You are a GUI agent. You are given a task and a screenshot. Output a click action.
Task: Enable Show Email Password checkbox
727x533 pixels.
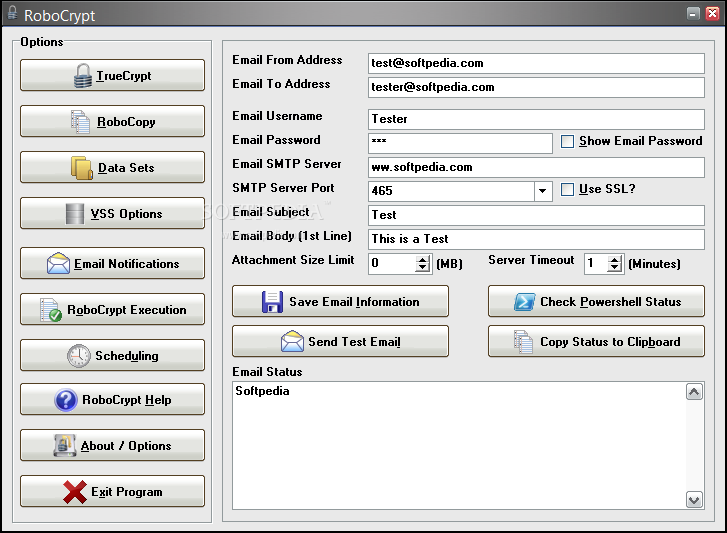[568, 141]
